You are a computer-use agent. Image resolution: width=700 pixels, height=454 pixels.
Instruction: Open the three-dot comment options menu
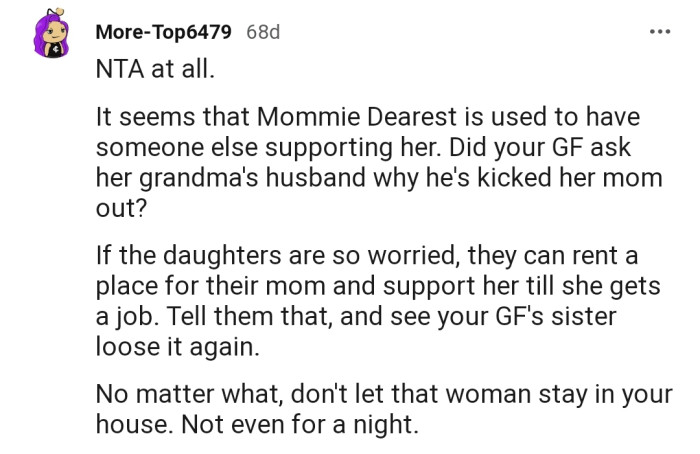pos(660,32)
